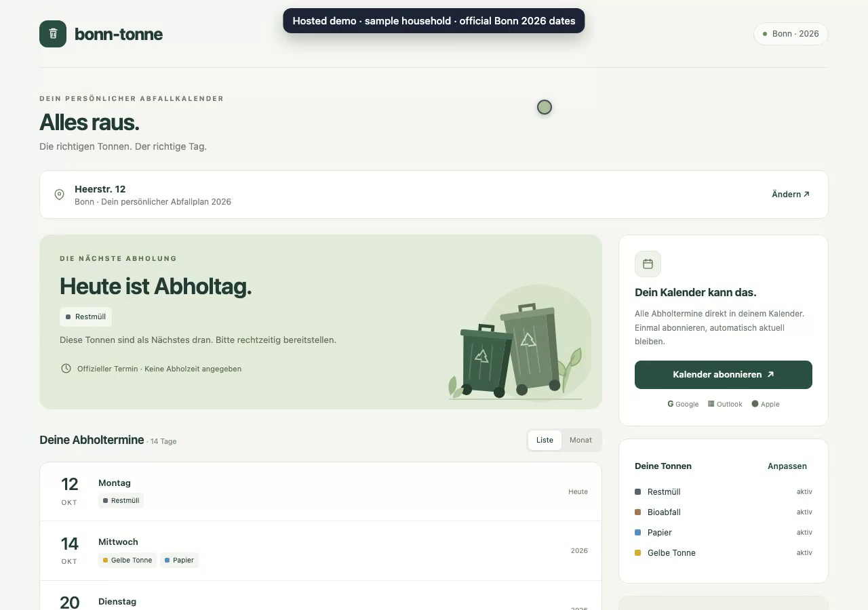Click the Hosted demo banner at the top
The height and width of the screenshot is (610, 868).
click(x=434, y=21)
